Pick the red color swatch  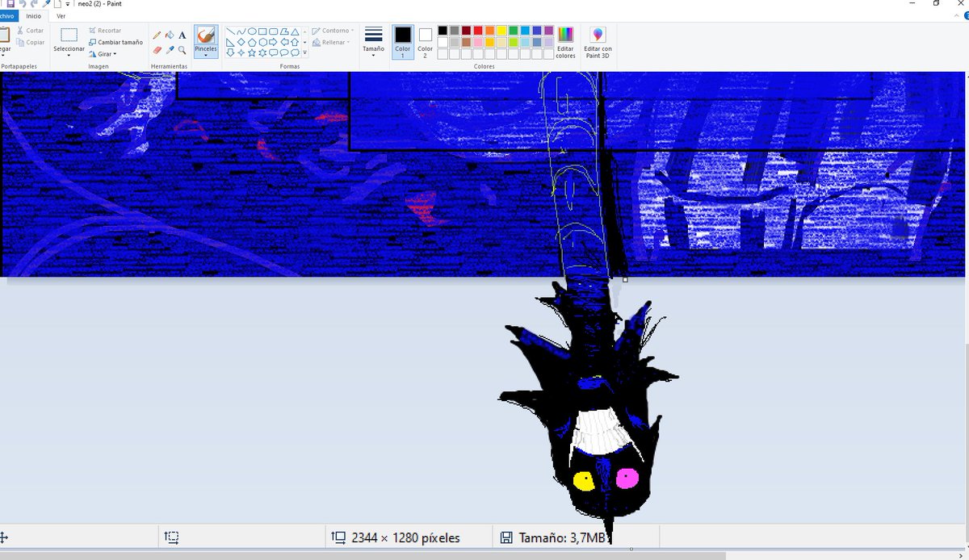[x=478, y=31]
